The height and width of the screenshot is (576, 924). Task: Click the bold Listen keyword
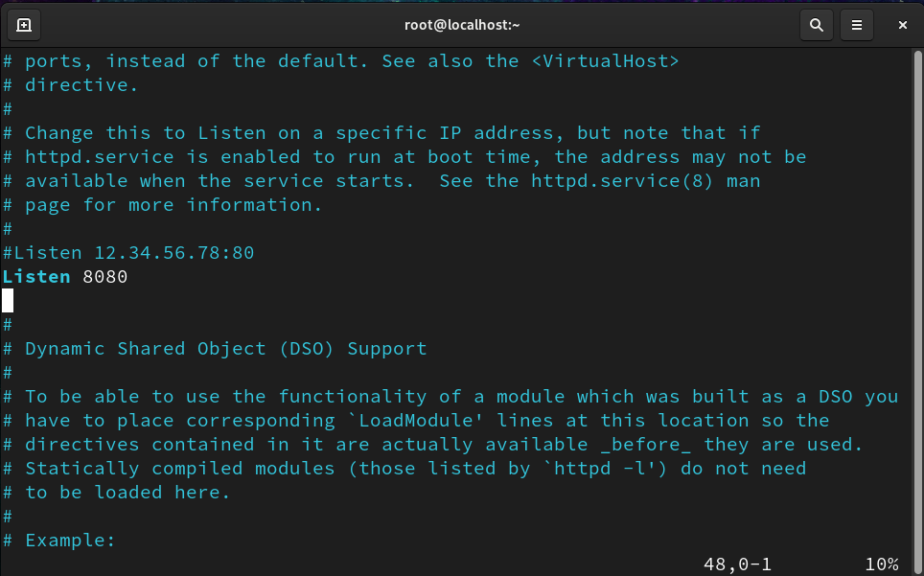coord(36,277)
